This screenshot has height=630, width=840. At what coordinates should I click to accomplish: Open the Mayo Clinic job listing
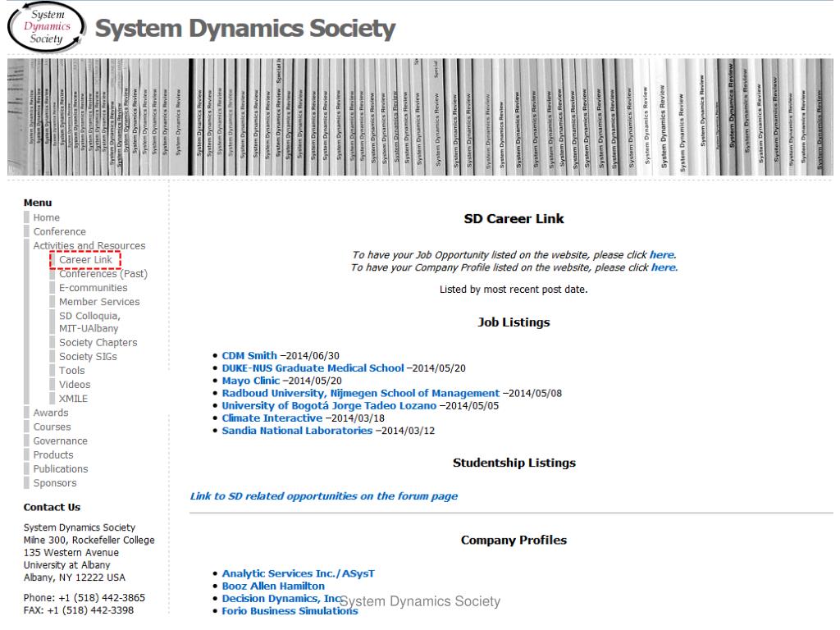point(251,381)
